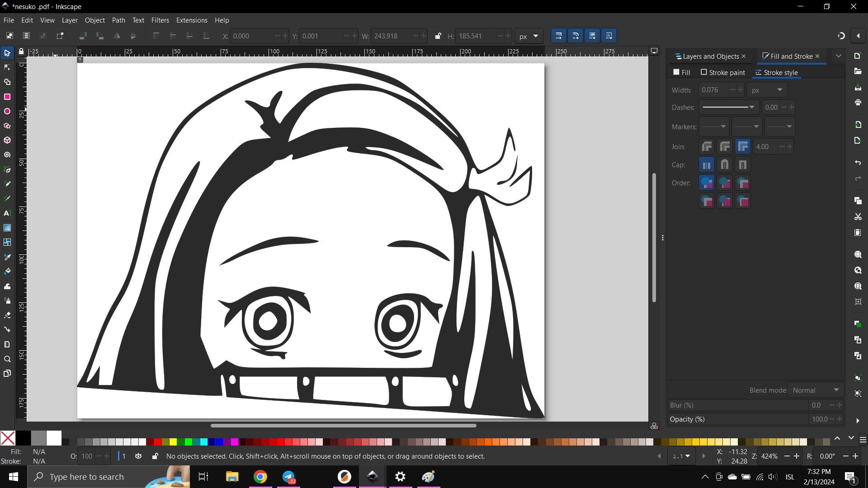The image size is (868, 488).
Task: Click the white color swatch in palette
Action: pyautogui.click(x=54, y=438)
